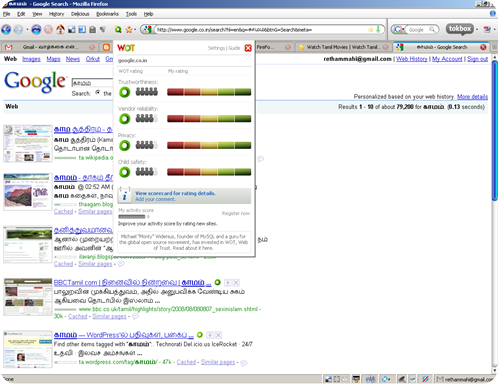Open dropdown beside the orange star icon

[135, 30]
